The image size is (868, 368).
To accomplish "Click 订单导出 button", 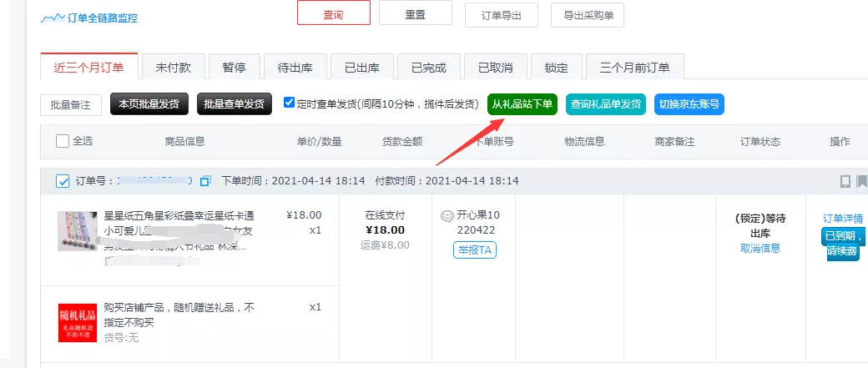I will [502, 16].
